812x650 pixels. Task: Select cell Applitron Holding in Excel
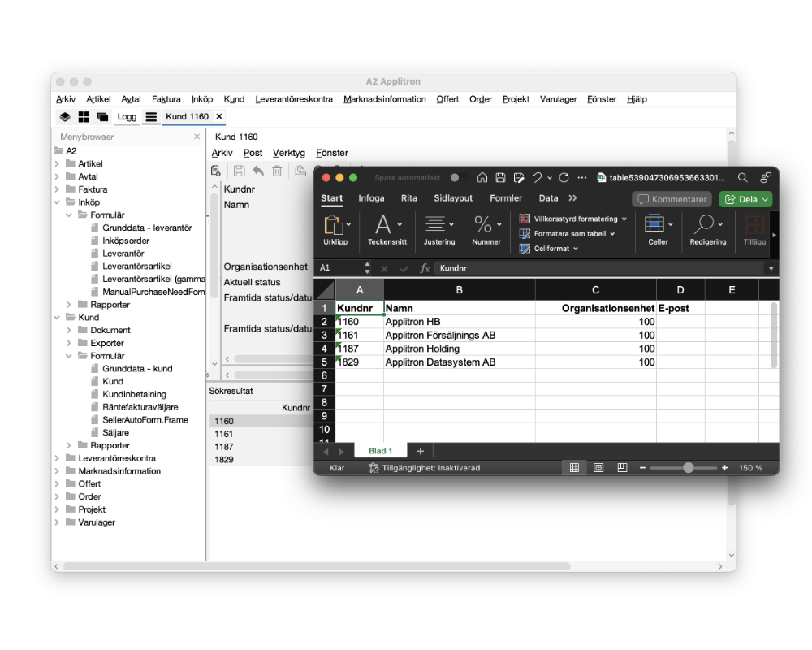click(x=459, y=349)
